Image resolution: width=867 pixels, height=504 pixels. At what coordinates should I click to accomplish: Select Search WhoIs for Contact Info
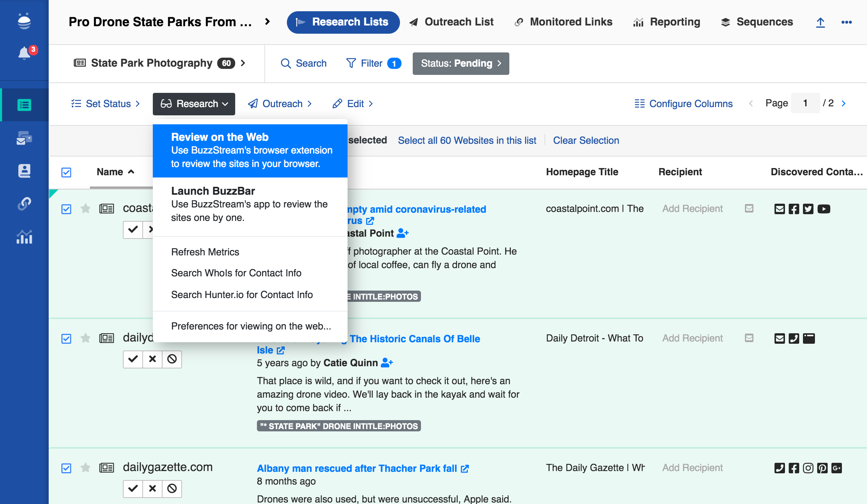236,273
